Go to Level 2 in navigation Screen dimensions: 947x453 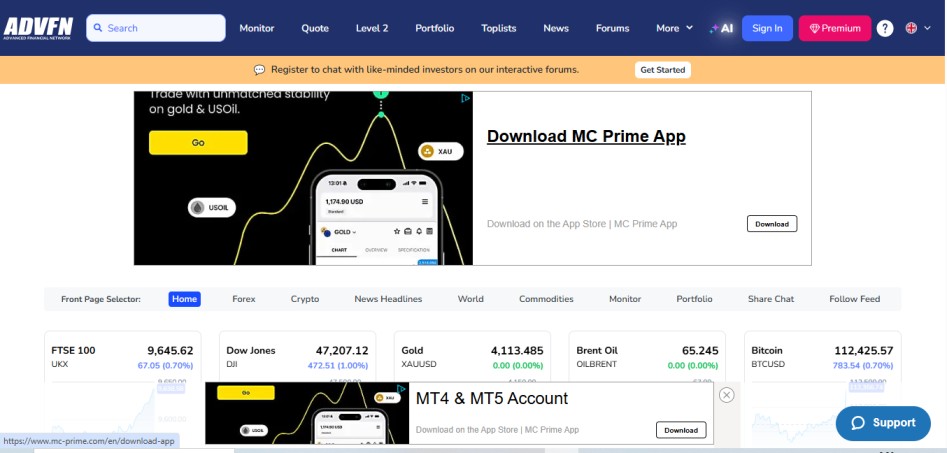coord(372,28)
